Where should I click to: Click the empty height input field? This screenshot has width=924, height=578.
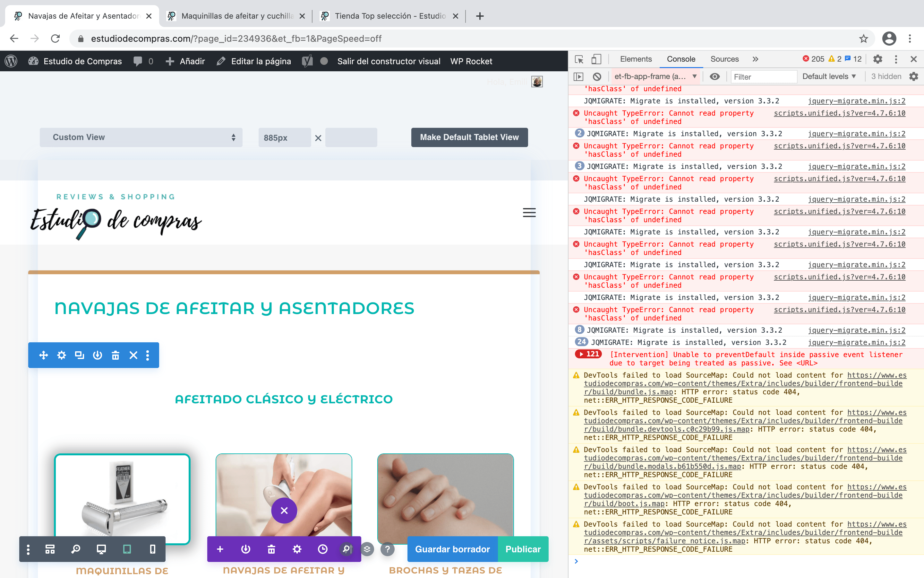[x=351, y=137]
